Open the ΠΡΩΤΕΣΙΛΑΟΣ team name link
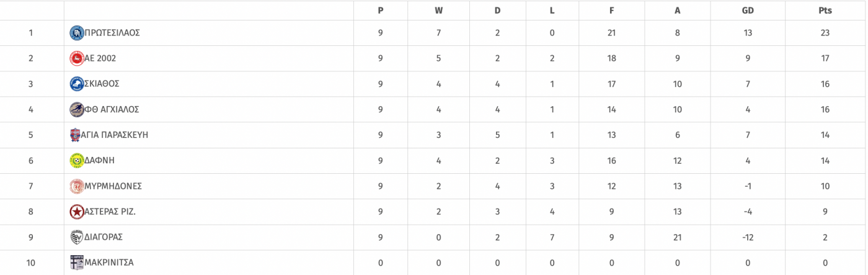 point(112,33)
